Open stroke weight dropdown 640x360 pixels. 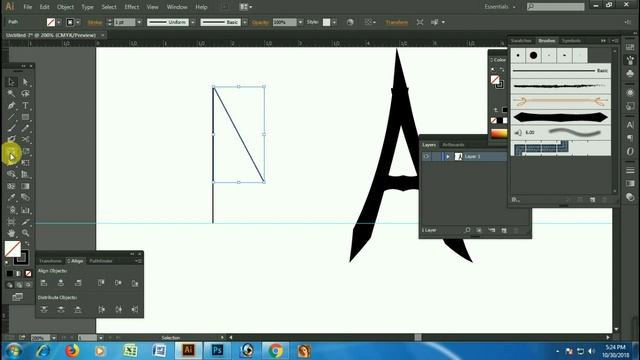(139, 22)
